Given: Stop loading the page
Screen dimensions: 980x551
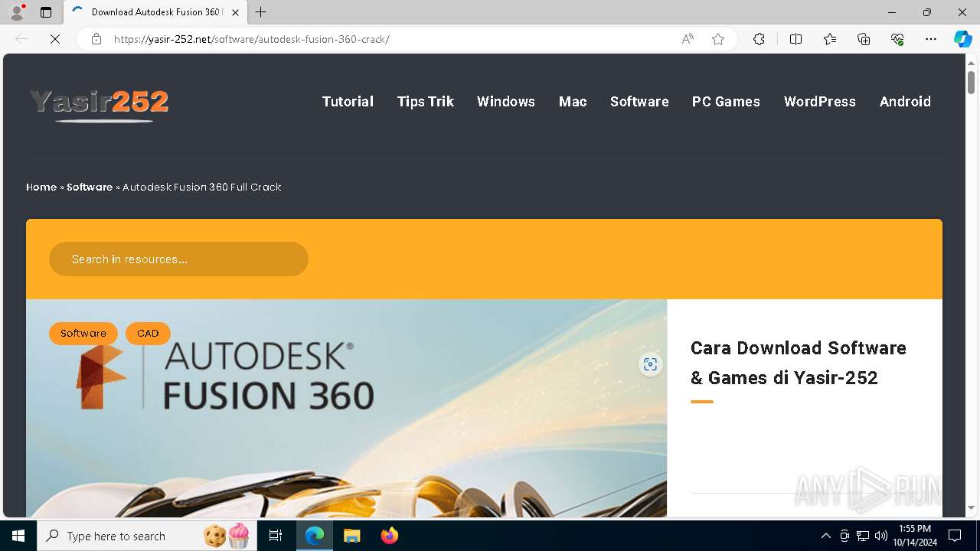Looking at the screenshot, I should tap(55, 39).
